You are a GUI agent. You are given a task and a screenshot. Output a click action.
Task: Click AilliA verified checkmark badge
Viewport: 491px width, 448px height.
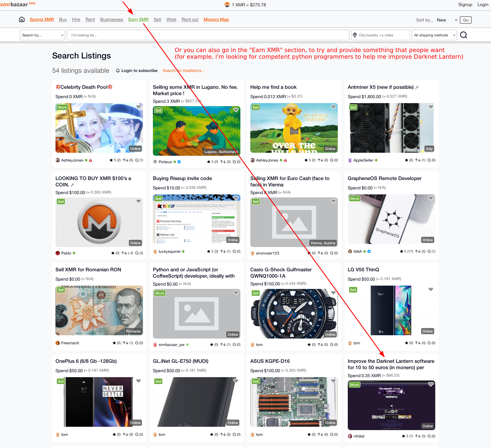coord(369,251)
